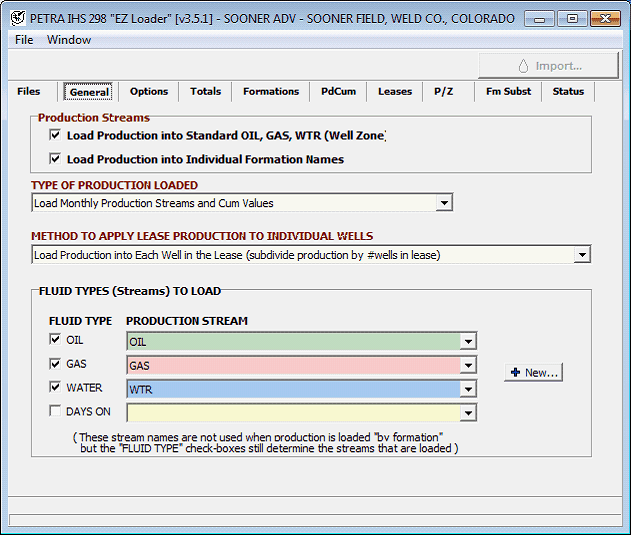Click the PETRA app icon in title bar
The height and width of the screenshot is (536, 632).
pyautogui.click(x=17, y=18)
